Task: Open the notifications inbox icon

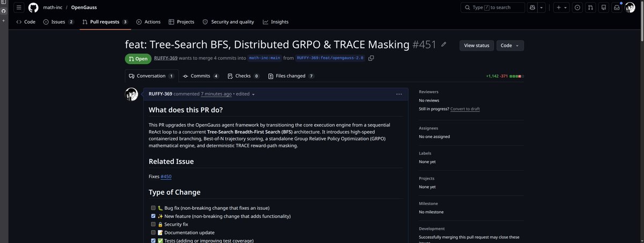Action: point(617,8)
